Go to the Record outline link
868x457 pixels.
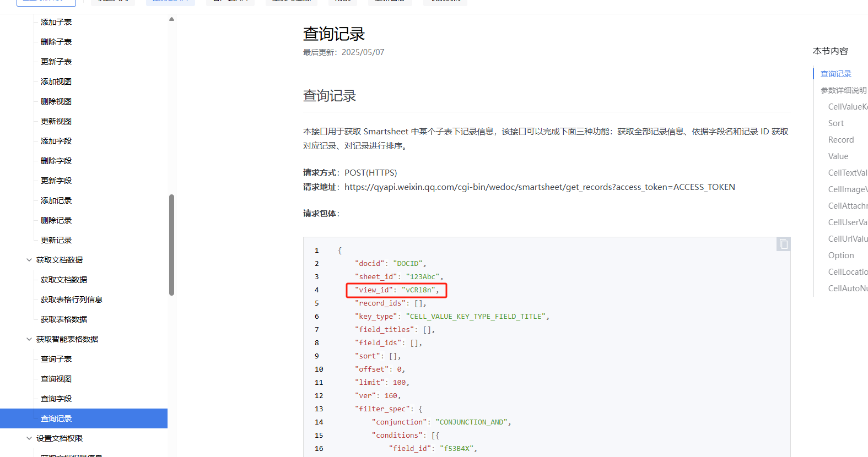[840, 140]
